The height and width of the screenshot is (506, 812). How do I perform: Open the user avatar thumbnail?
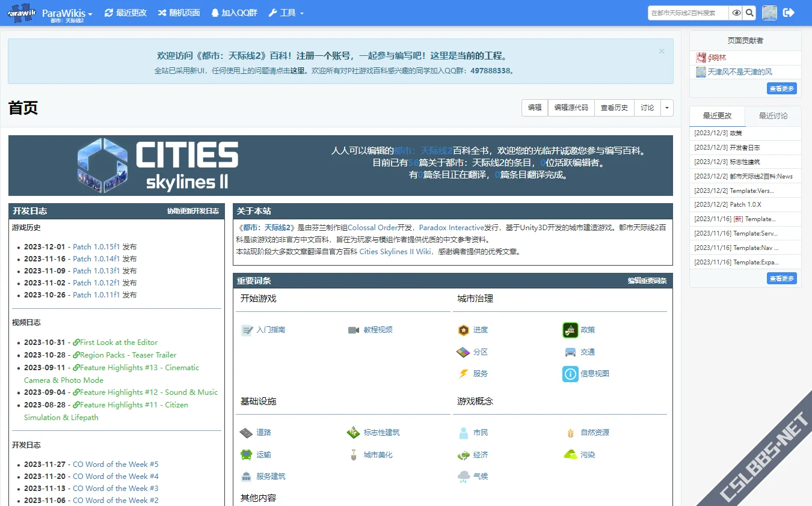point(769,13)
